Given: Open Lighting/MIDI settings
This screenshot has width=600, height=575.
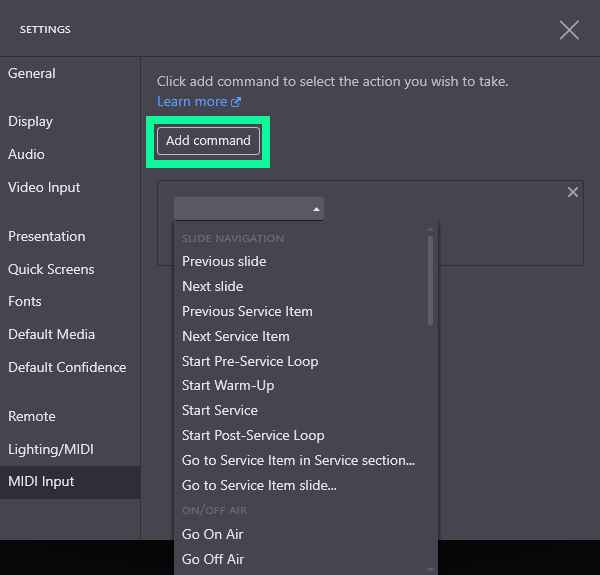Looking at the screenshot, I should (x=51, y=449).
